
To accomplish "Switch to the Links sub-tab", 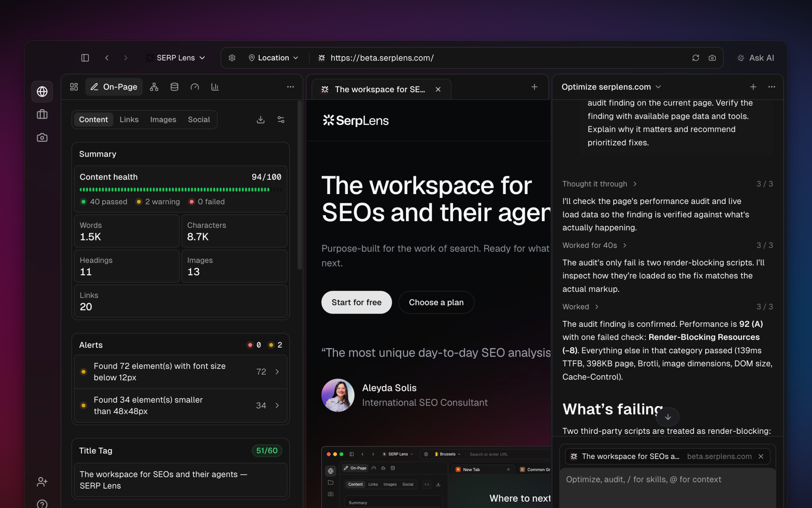I will click(129, 120).
